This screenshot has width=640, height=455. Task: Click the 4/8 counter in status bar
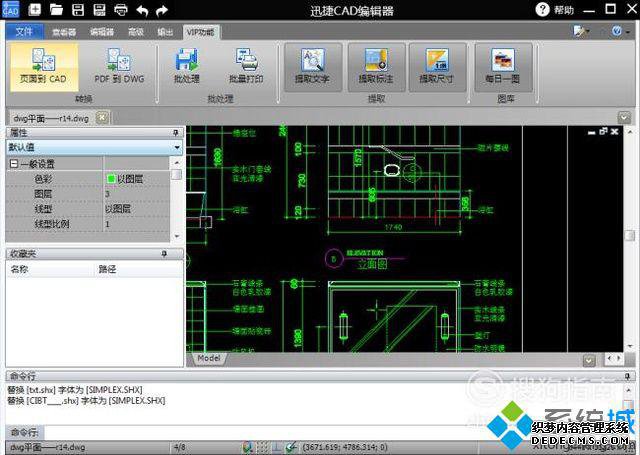[180, 447]
